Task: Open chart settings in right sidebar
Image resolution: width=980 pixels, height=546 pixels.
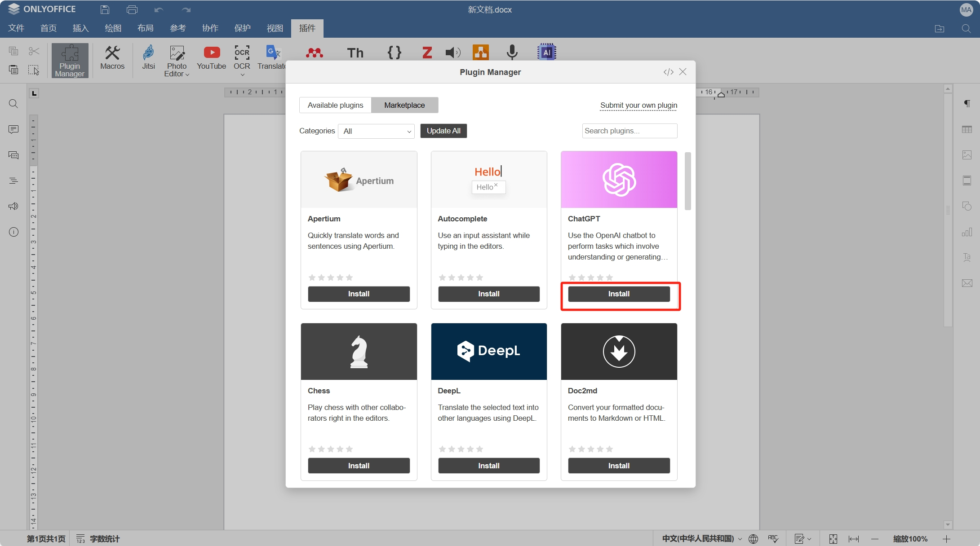Action: tap(967, 232)
